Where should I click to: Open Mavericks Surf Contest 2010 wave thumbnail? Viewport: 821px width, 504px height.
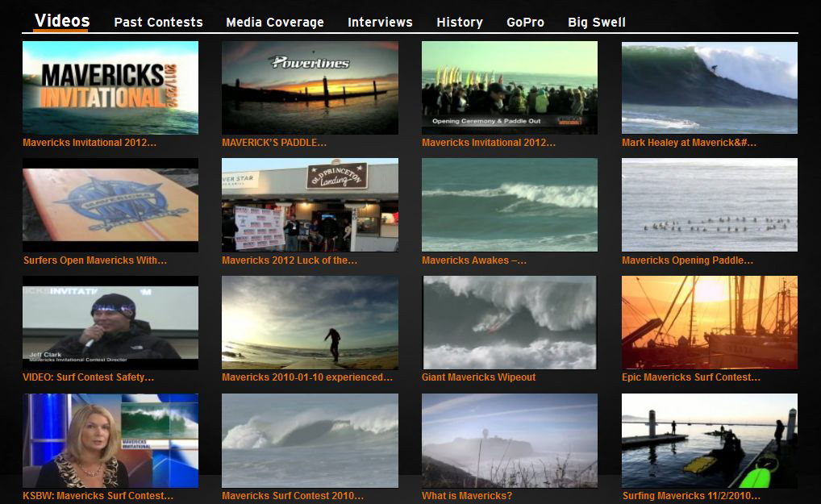click(x=310, y=440)
